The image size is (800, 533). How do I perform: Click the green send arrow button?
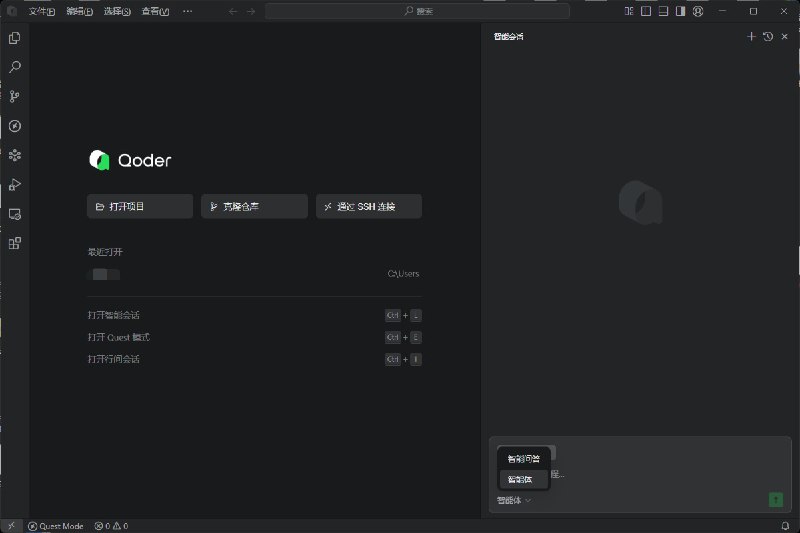[776, 499]
